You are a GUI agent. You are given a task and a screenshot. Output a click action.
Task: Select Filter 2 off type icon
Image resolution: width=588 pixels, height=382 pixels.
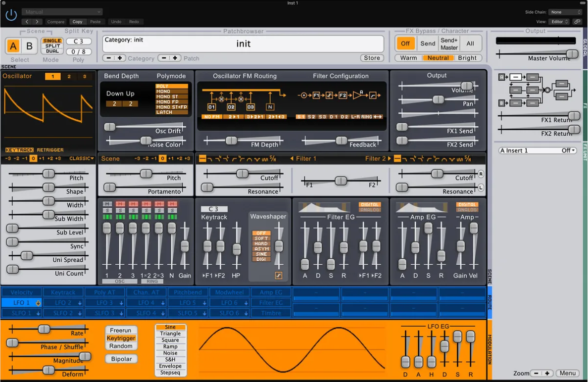tap(397, 159)
